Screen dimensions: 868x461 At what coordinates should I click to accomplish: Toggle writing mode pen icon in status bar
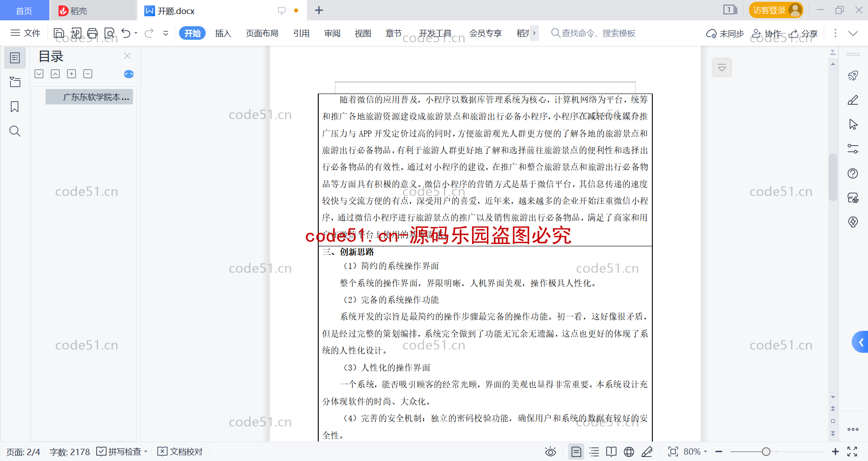click(647, 452)
